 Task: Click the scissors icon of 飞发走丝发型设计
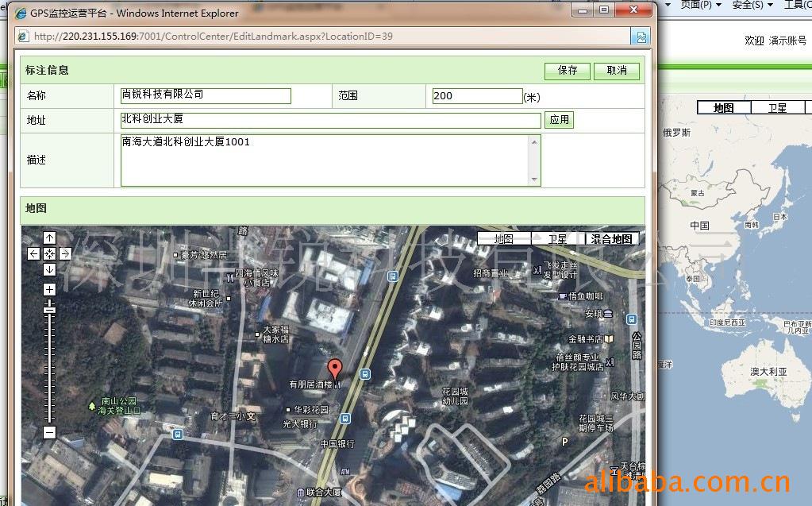tap(537, 269)
